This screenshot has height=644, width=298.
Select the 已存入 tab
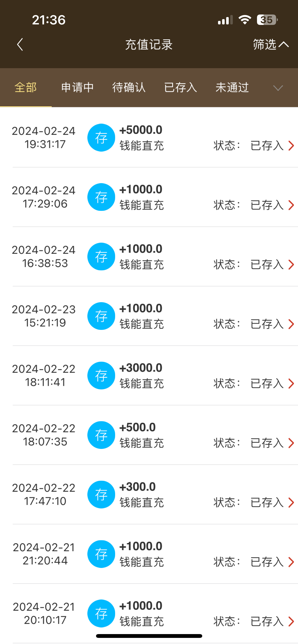[181, 87]
